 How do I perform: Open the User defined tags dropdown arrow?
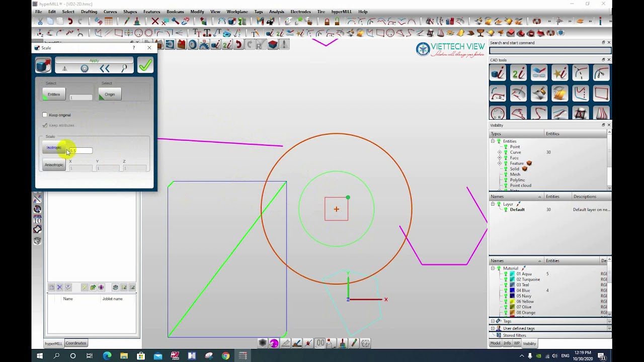pyautogui.click(x=609, y=328)
